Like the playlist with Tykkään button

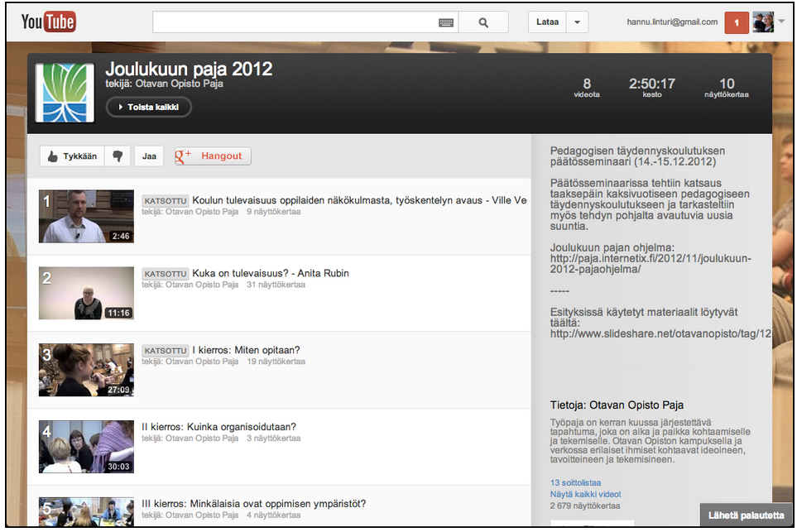pyautogui.click(x=73, y=156)
